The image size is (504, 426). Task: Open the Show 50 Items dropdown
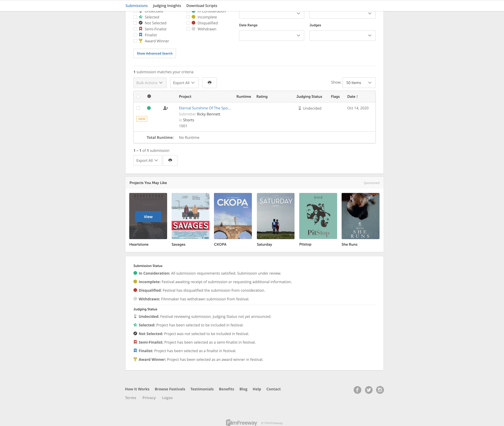(358, 82)
